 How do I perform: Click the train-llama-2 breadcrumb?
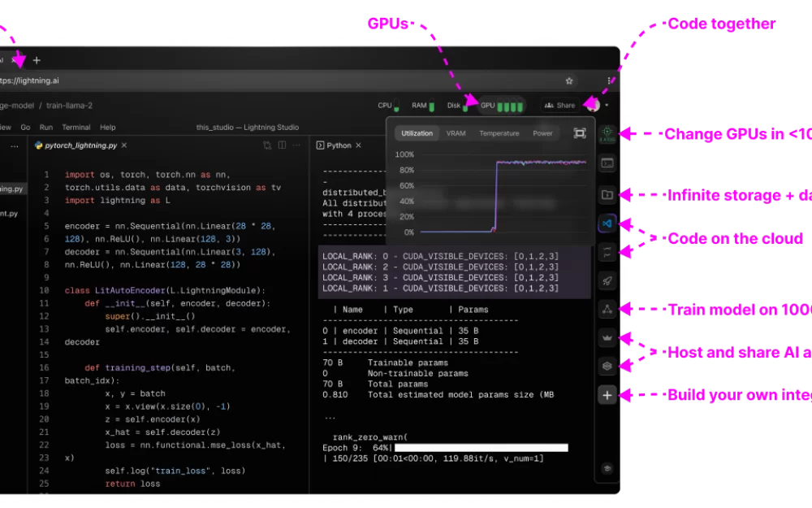tap(69, 106)
